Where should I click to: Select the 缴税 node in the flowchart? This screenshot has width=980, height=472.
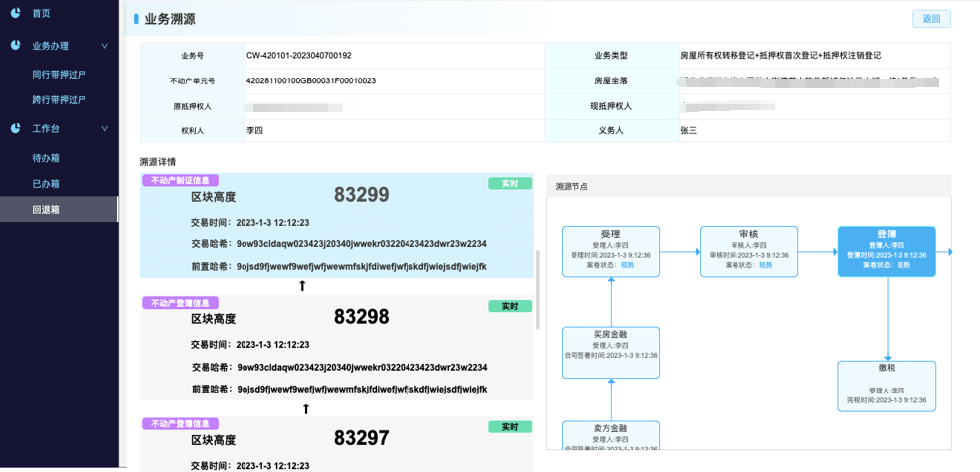[x=886, y=387]
